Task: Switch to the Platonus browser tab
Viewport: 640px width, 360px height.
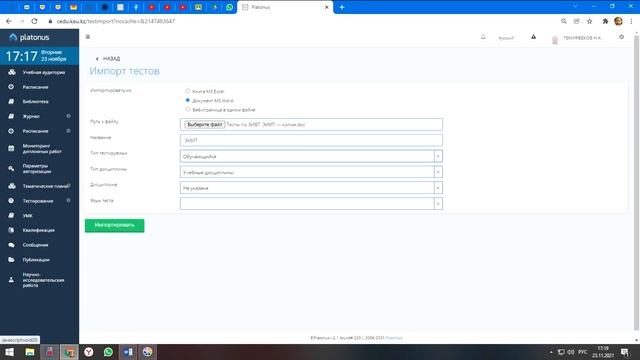Action: pyautogui.click(x=285, y=7)
